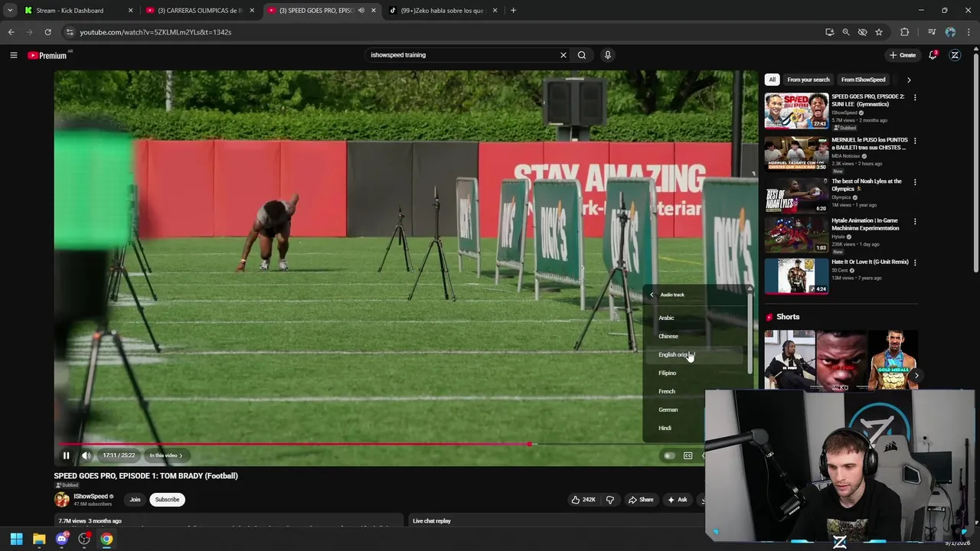View site information icon in address bar

coord(70,32)
